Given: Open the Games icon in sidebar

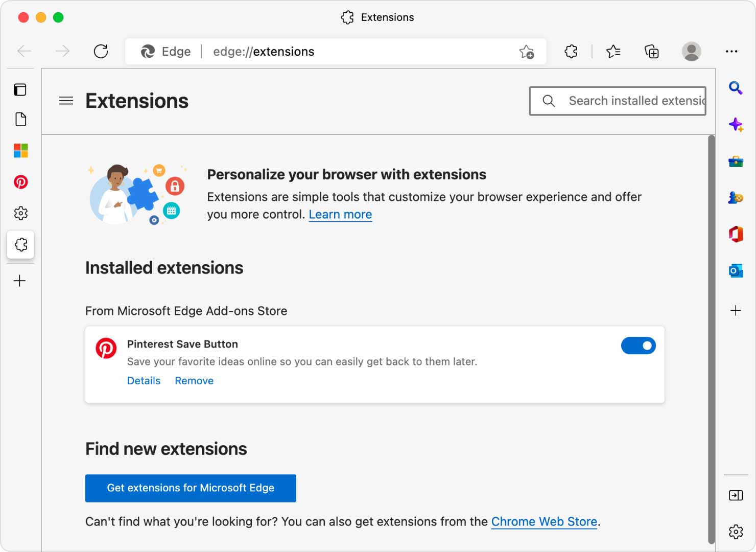Looking at the screenshot, I should (736, 197).
